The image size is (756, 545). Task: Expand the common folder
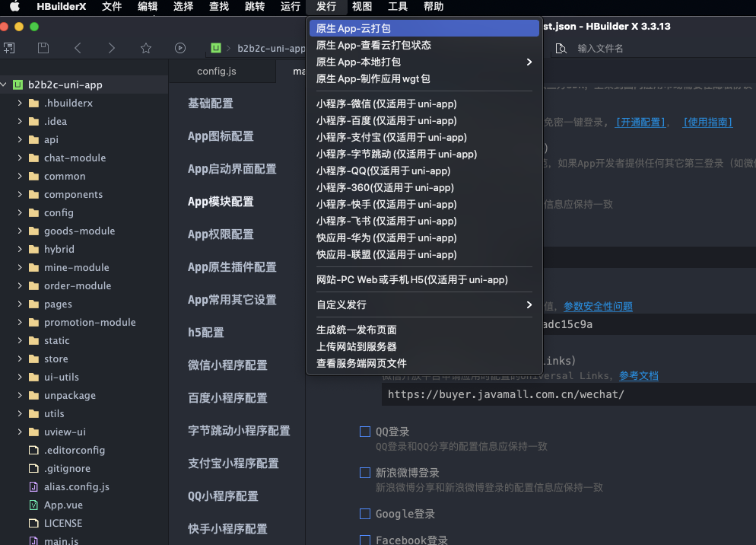click(x=20, y=176)
